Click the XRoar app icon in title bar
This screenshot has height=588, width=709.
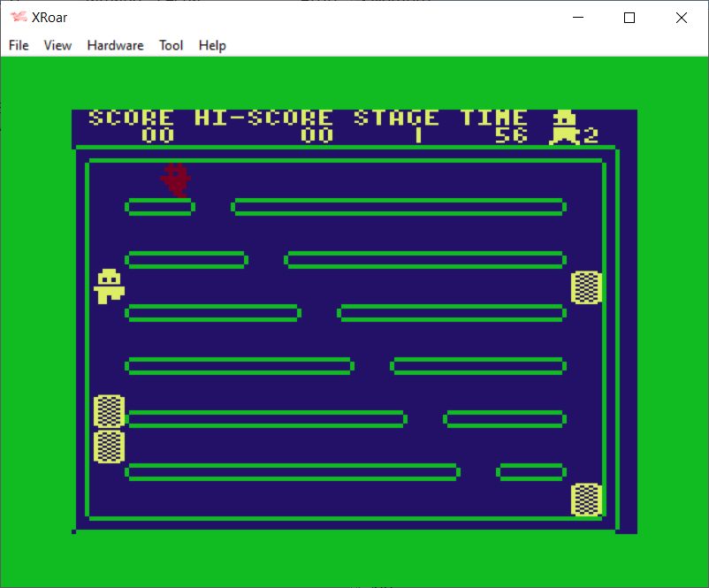coord(19,18)
